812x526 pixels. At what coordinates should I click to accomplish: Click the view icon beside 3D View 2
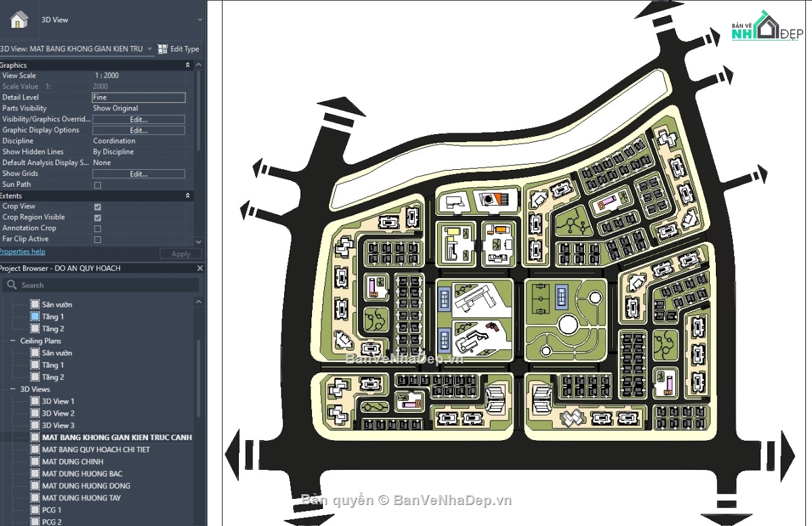35,414
